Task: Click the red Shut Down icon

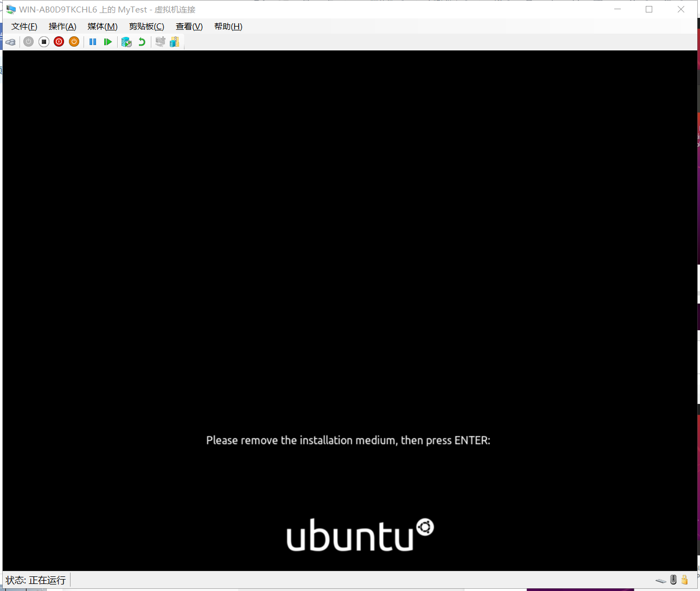Action: [x=59, y=42]
